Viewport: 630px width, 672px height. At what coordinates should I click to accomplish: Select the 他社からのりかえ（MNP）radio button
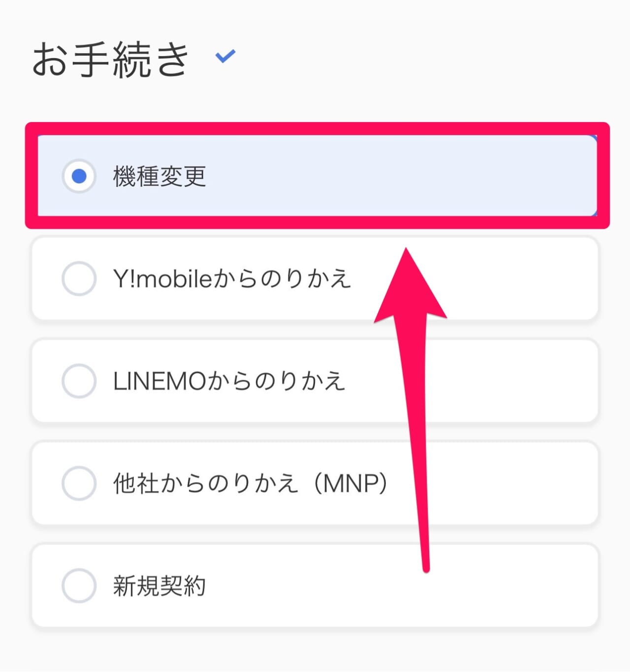coord(79,483)
